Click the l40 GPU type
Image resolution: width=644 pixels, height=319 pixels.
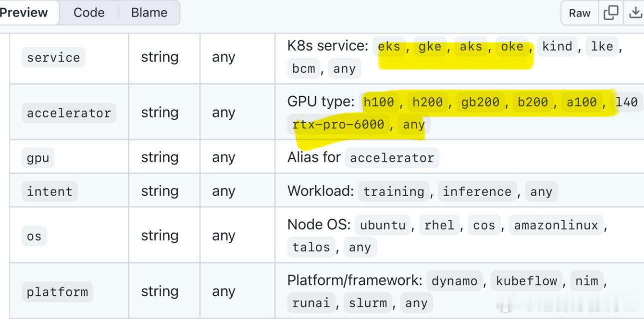coord(627,102)
